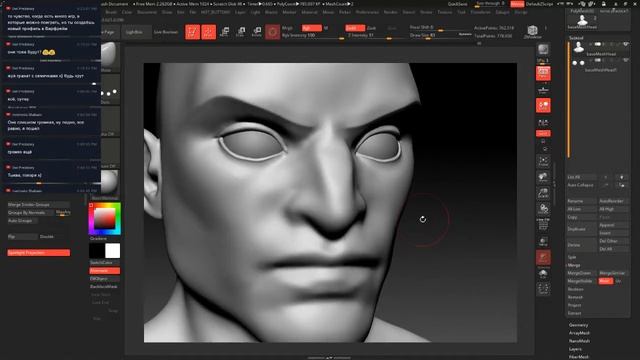Move subtool up arrow next to List All
The image size is (640, 360).
click(606, 177)
